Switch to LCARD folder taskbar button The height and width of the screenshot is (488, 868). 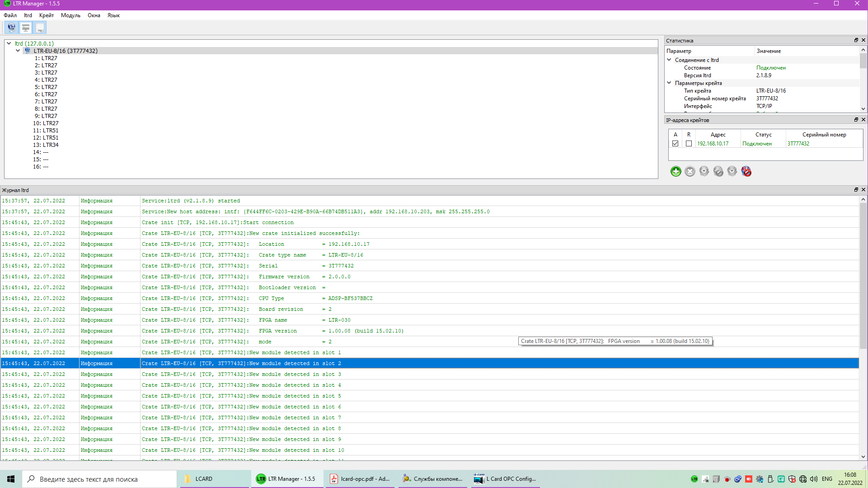coord(215,479)
